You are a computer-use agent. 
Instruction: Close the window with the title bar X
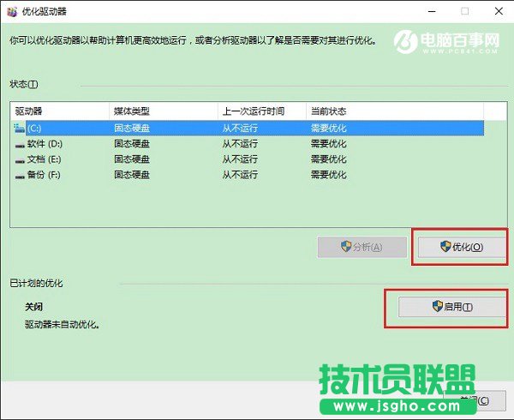pyautogui.click(x=499, y=11)
